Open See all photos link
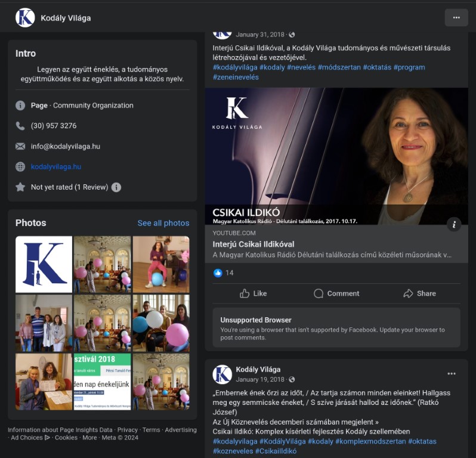Screen dimensions: 476x458 163,223
